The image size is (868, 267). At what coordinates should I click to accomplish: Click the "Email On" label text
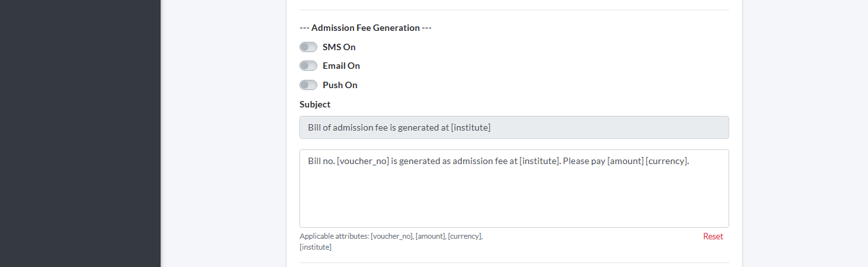pos(341,66)
